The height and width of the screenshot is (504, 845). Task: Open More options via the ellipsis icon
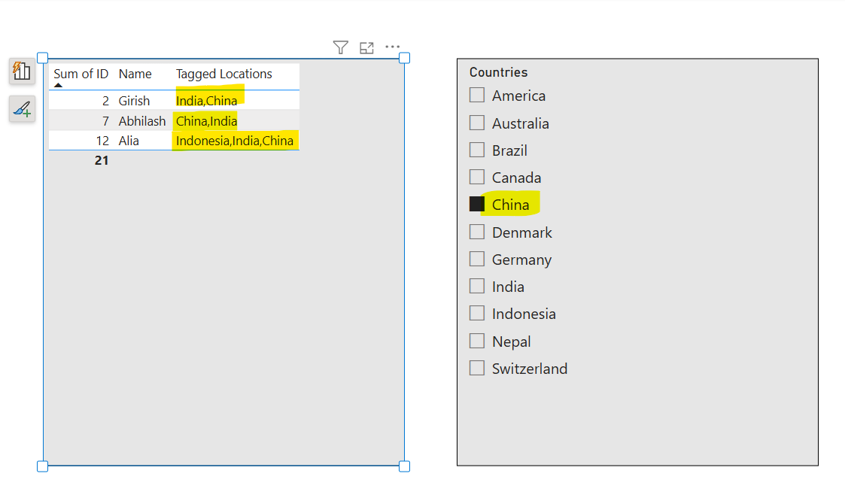pyautogui.click(x=392, y=47)
